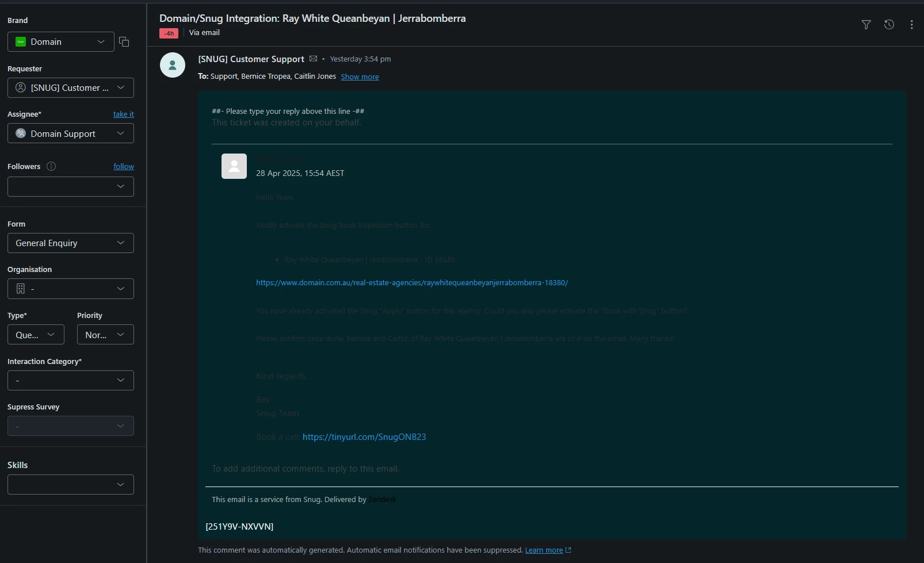Click the reference code [251Y9V-NXVVN]
This screenshot has width=924, height=563.
[x=239, y=526]
